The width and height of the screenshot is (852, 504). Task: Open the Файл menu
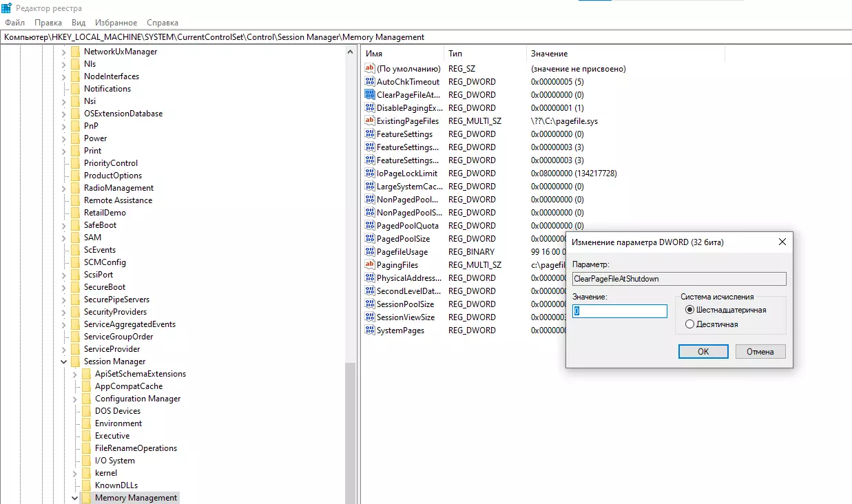click(x=14, y=23)
